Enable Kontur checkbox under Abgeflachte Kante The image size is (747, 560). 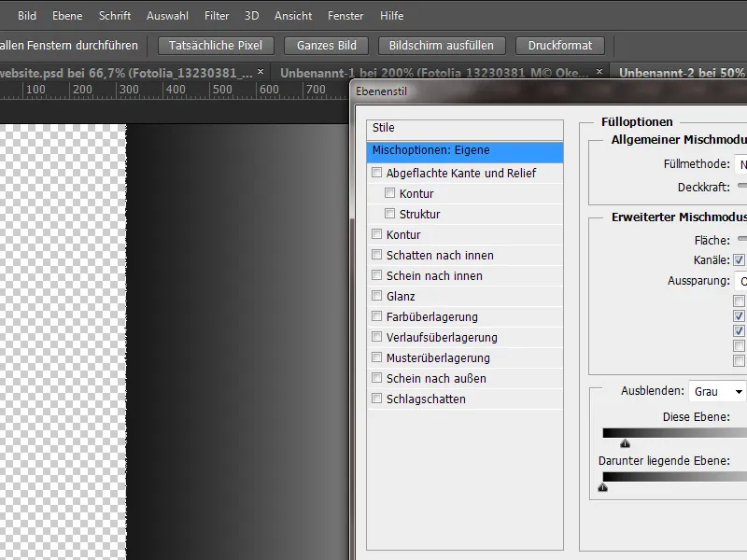pos(389,193)
